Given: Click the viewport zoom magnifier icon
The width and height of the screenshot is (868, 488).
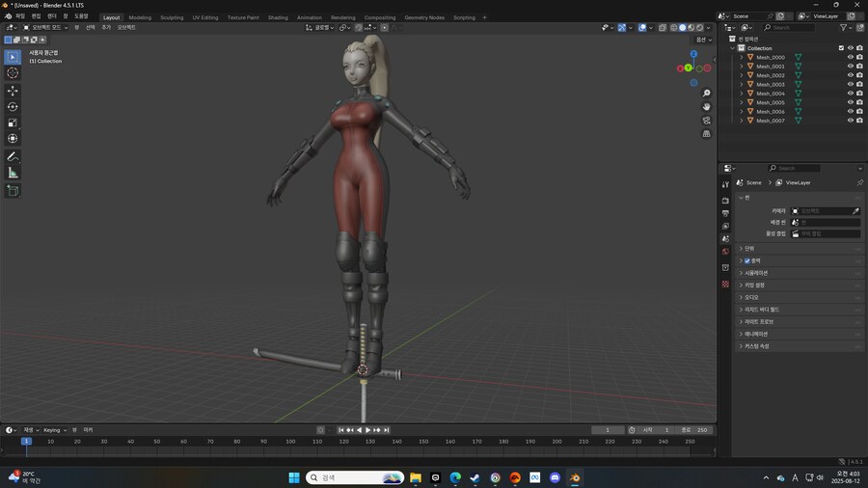Looking at the screenshot, I should (x=706, y=94).
